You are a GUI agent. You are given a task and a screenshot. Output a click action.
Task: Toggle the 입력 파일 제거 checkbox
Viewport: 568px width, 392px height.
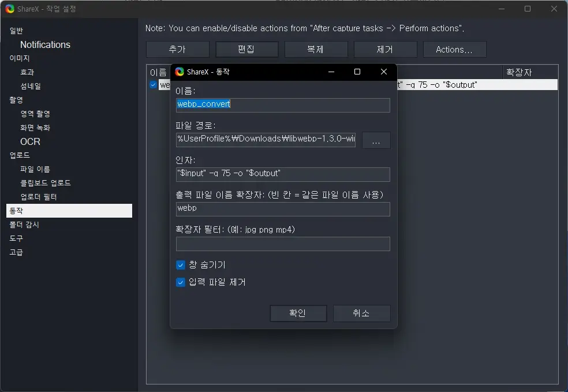[x=181, y=282]
